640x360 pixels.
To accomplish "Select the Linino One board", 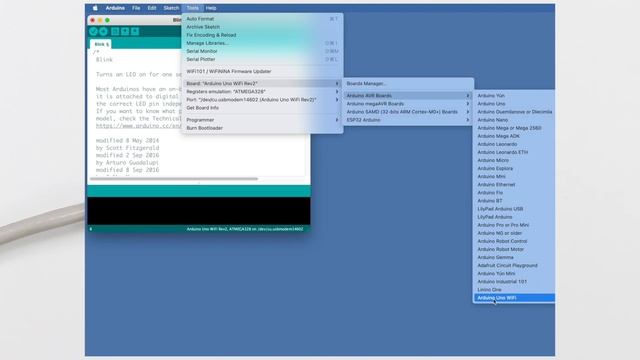I will pyautogui.click(x=514, y=290).
